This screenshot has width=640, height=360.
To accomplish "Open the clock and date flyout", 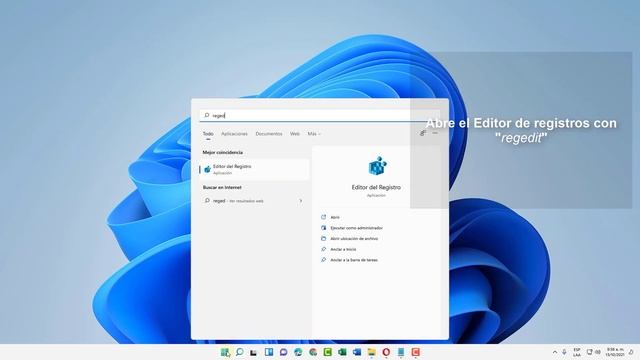I will [615, 352].
